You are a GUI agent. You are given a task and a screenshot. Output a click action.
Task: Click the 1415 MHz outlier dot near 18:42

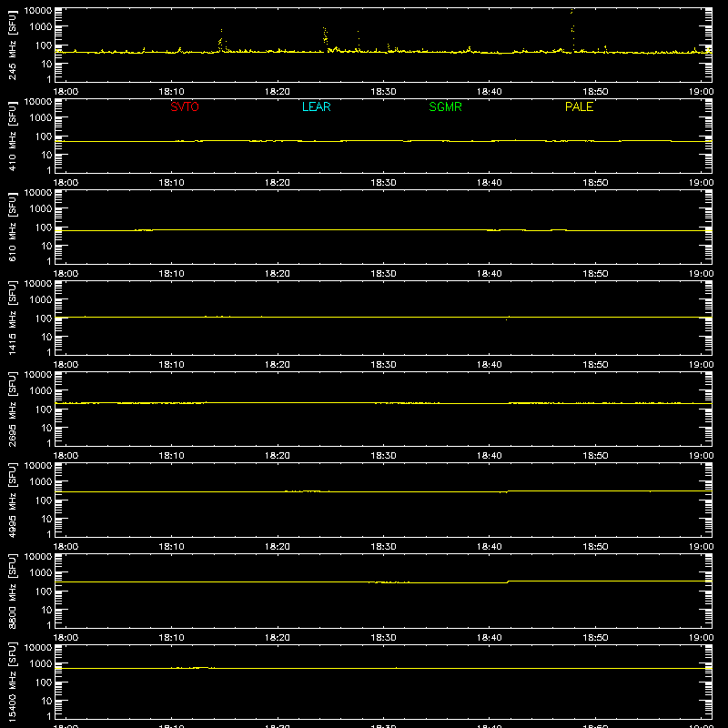(x=506, y=320)
